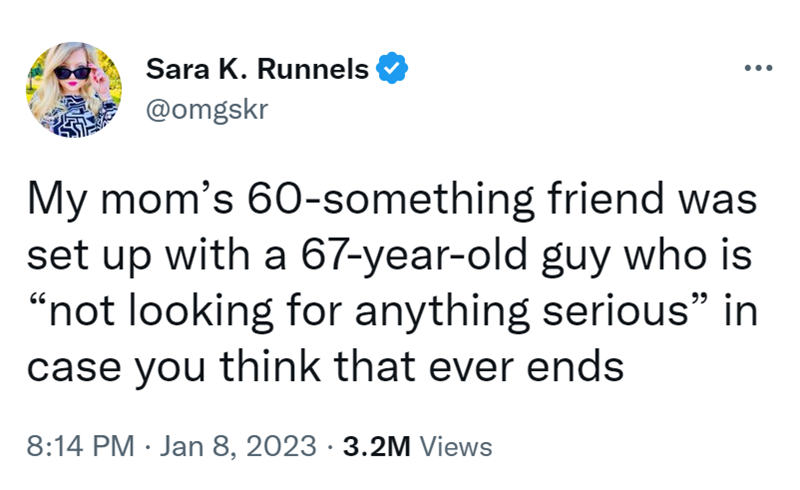Click the year "2023" in the date
Screen dimensions: 800x490
pos(285,446)
